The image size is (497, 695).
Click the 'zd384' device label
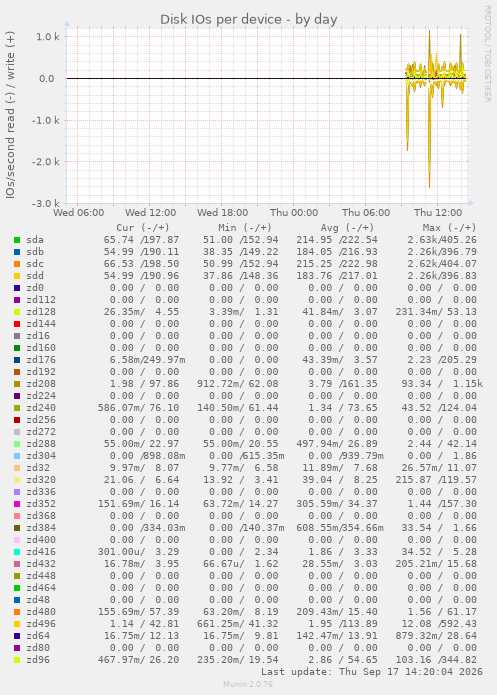41,528
